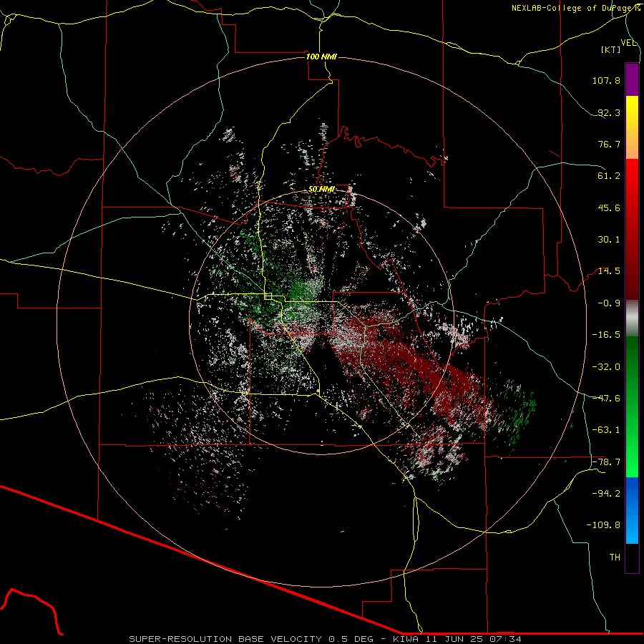Click the 100 NMI range ring label
This screenshot has height=644, width=644.
[321, 57]
